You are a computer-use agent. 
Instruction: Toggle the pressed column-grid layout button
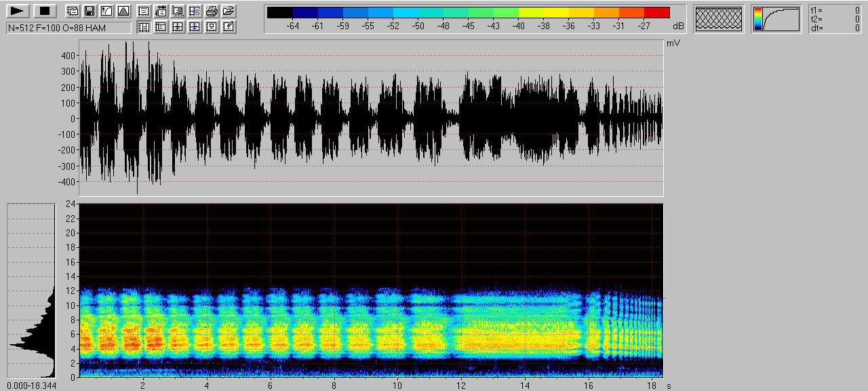tap(144, 26)
